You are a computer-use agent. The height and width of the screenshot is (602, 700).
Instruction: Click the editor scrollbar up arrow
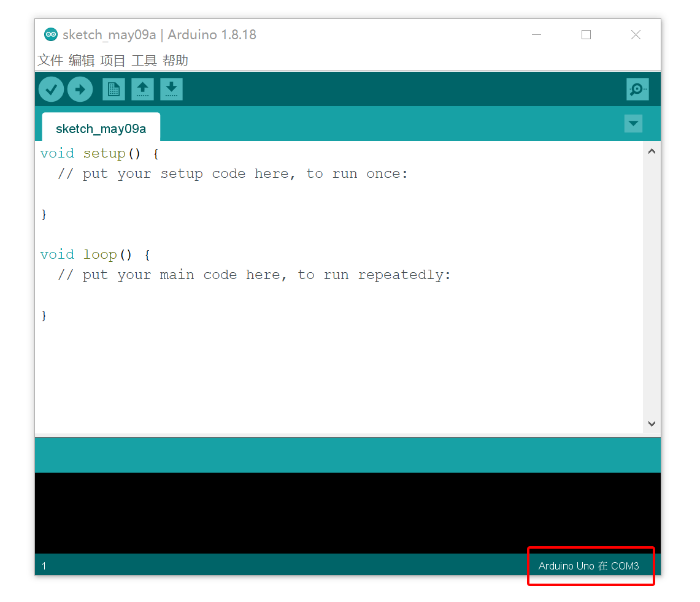coord(652,151)
